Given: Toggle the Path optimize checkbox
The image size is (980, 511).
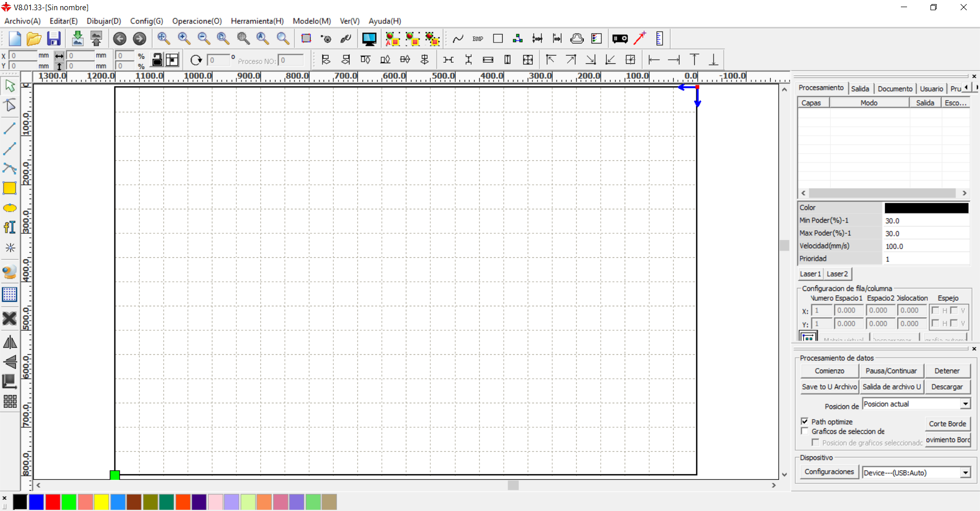Looking at the screenshot, I should [x=804, y=422].
